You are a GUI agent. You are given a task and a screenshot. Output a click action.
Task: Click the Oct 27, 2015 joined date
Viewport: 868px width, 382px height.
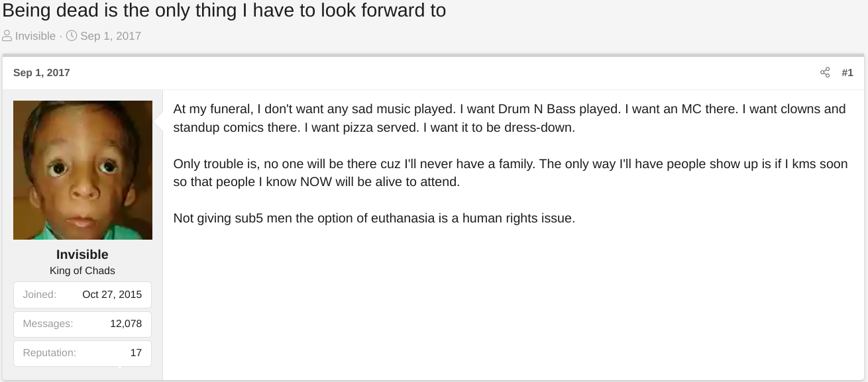click(x=112, y=295)
